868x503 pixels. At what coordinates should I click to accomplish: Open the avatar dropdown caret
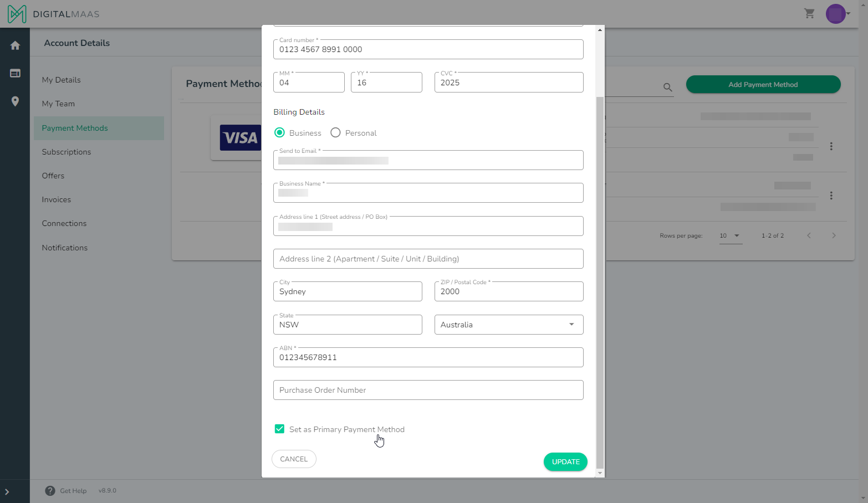tap(848, 14)
